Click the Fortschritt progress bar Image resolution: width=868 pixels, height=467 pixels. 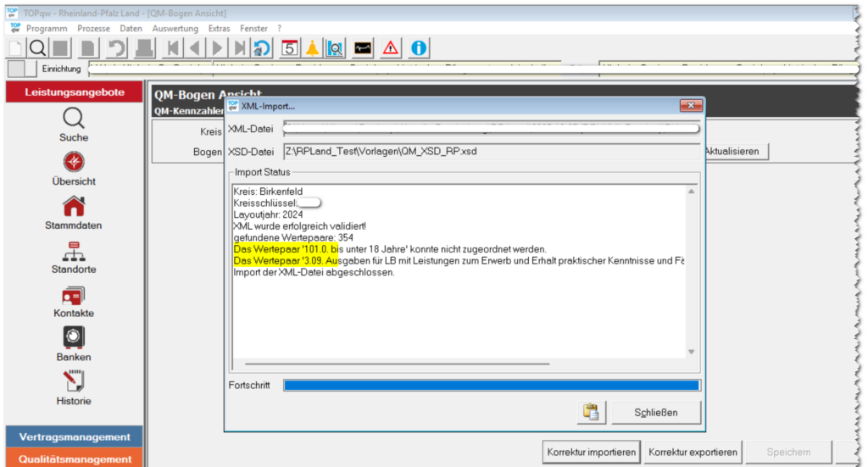tap(492, 386)
